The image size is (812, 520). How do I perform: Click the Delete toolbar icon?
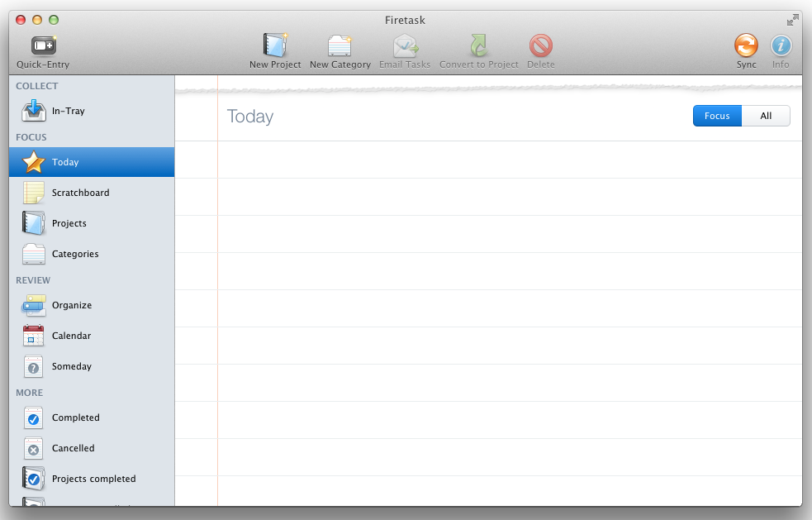[x=541, y=46]
